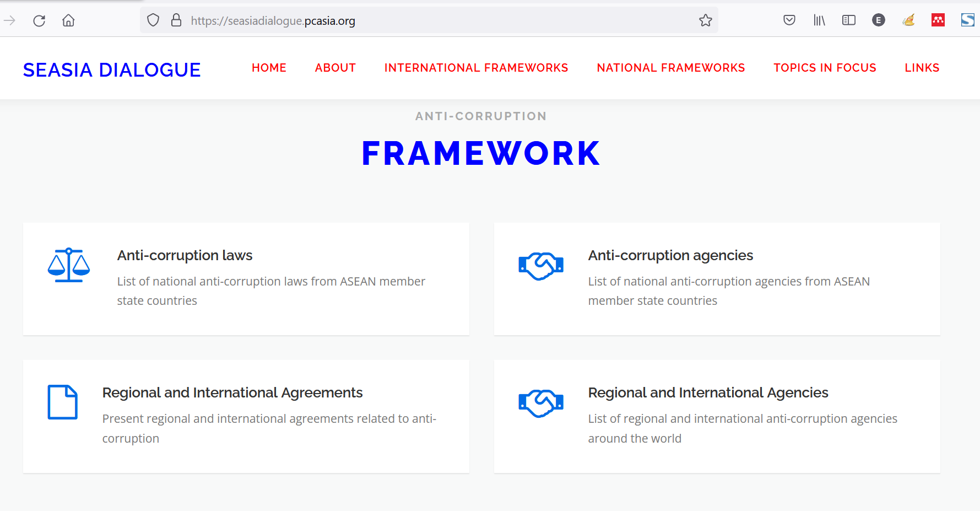
Task: Focus the browser address bar URL
Action: pos(430,21)
